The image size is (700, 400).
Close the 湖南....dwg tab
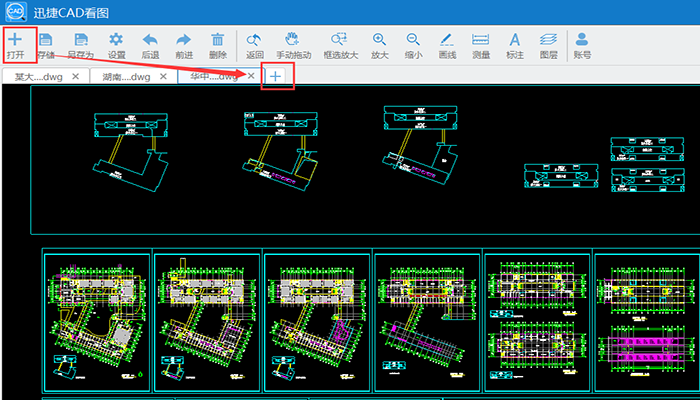(x=163, y=76)
